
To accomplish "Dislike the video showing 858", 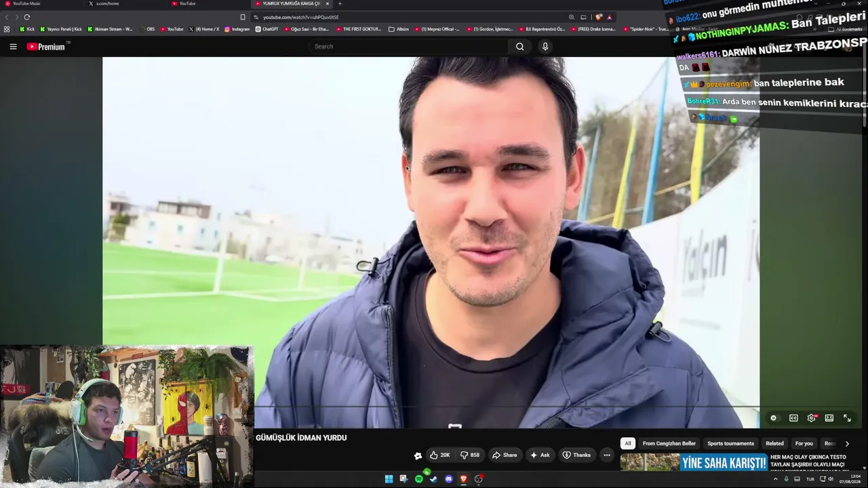I will 470,455.
